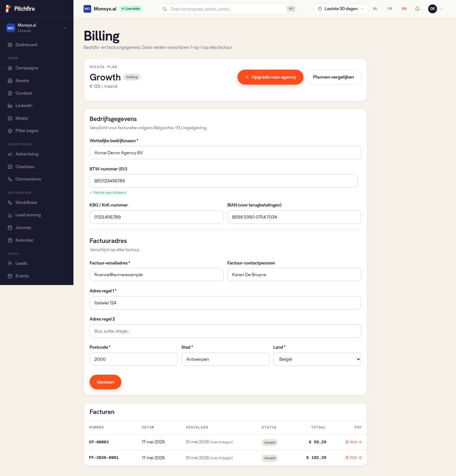456x476 pixels.
Task: Click the total € 192,39
Action: point(316,458)
